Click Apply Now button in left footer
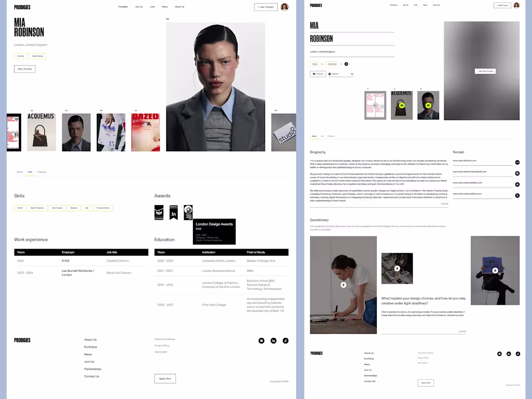Viewport: 532px width, 399px height. pos(165,379)
